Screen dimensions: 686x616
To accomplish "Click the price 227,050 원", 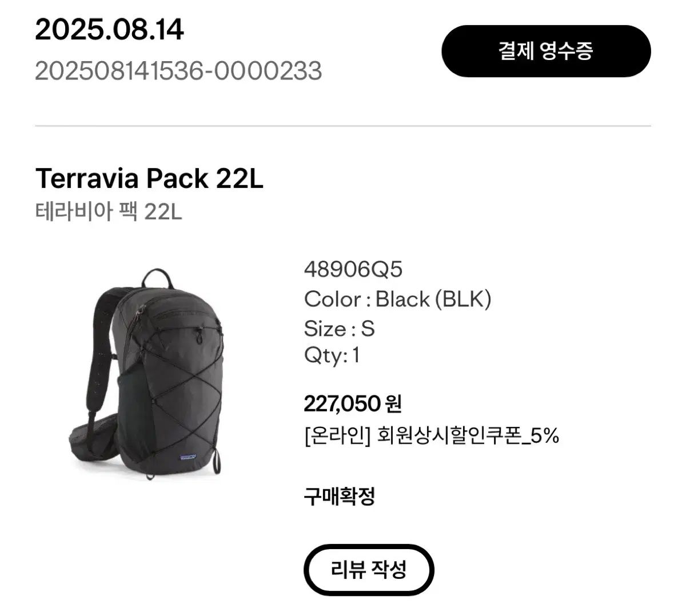I will coord(353,404).
